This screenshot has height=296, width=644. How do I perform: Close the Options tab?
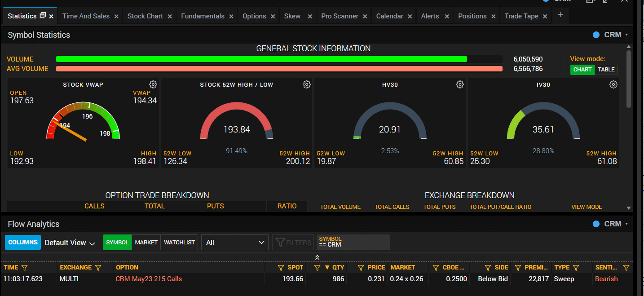tap(273, 16)
